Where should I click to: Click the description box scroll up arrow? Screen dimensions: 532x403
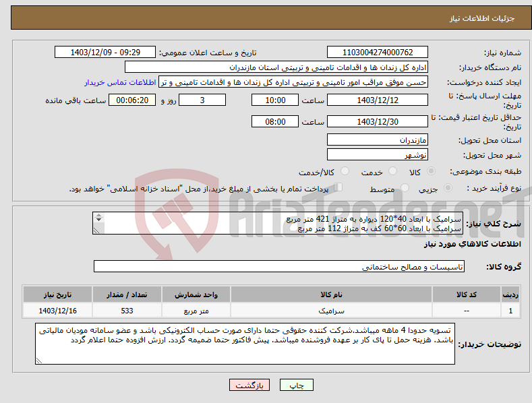pyautogui.click(x=98, y=215)
